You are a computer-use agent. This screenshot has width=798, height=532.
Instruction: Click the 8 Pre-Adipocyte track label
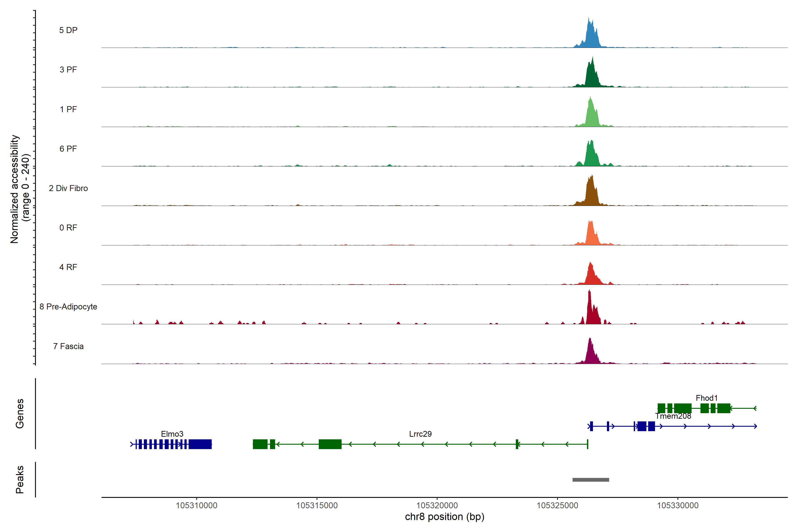coord(68,307)
